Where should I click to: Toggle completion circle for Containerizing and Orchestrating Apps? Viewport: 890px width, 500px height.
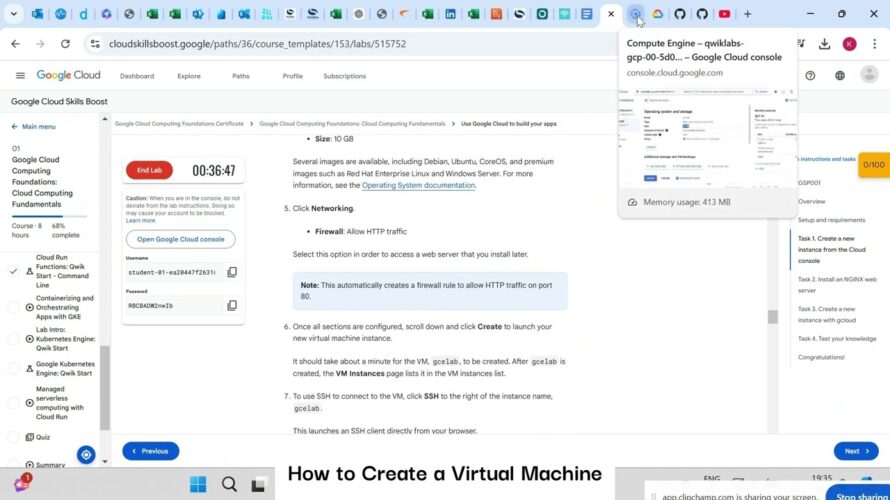point(14,307)
